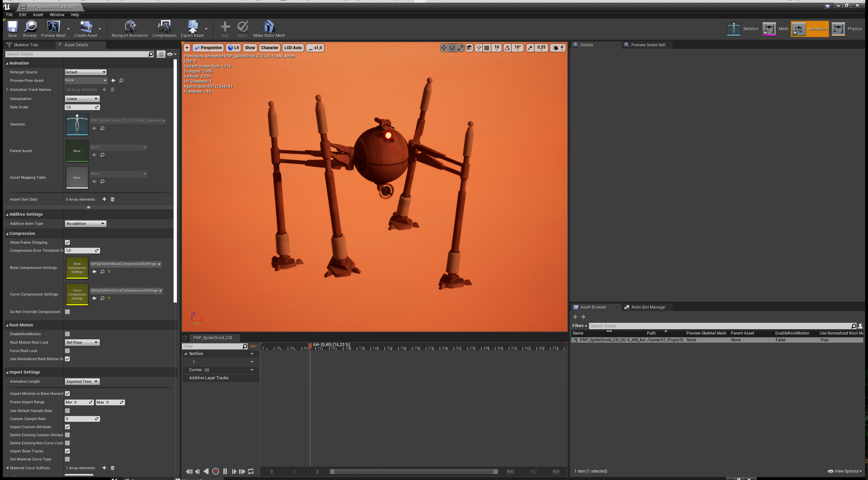Toggle rotation snapping triangle icon

click(507, 48)
